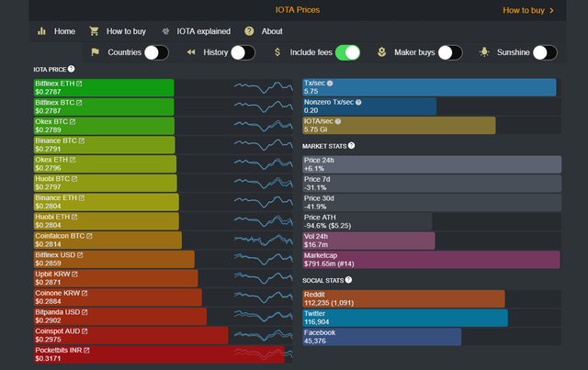588x370 pixels.
Task: Open the About menu item
Action: (x=272, y=31)
